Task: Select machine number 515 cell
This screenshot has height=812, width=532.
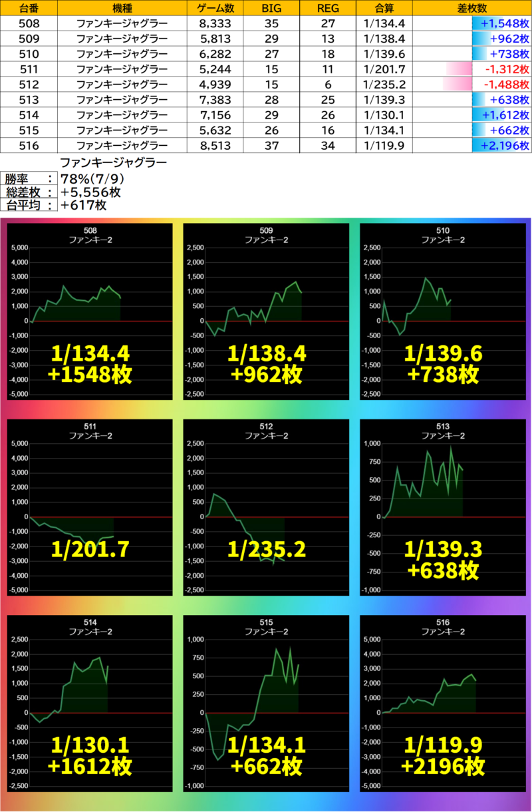Action: point(29,130)
